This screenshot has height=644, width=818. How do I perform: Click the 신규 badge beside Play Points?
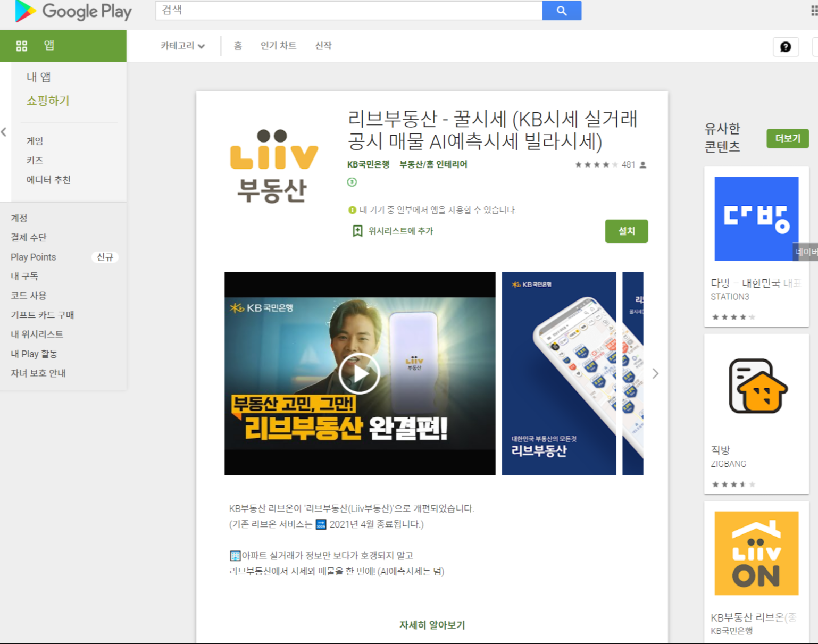pyautogui.click(x=105, y=257)
